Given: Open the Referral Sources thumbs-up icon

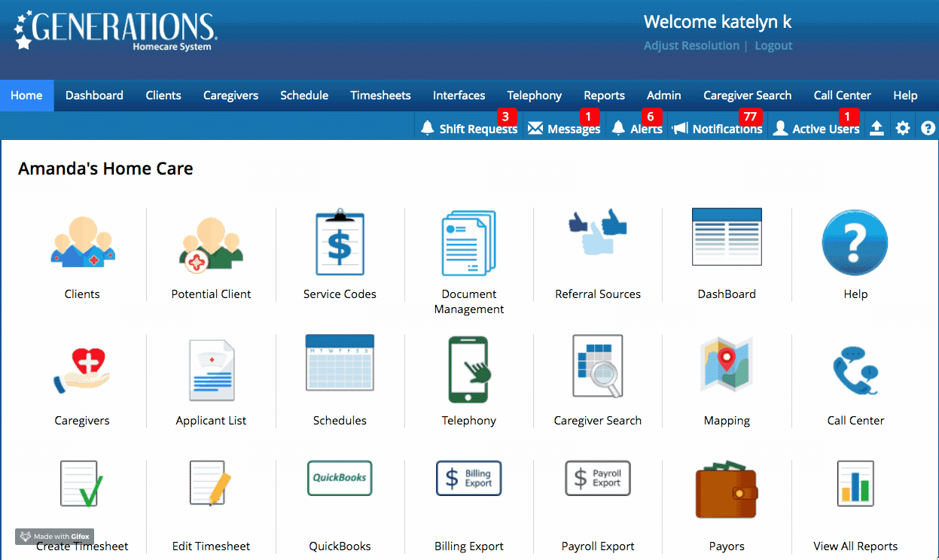Looking at the screenshot, I should pos(598,233).
